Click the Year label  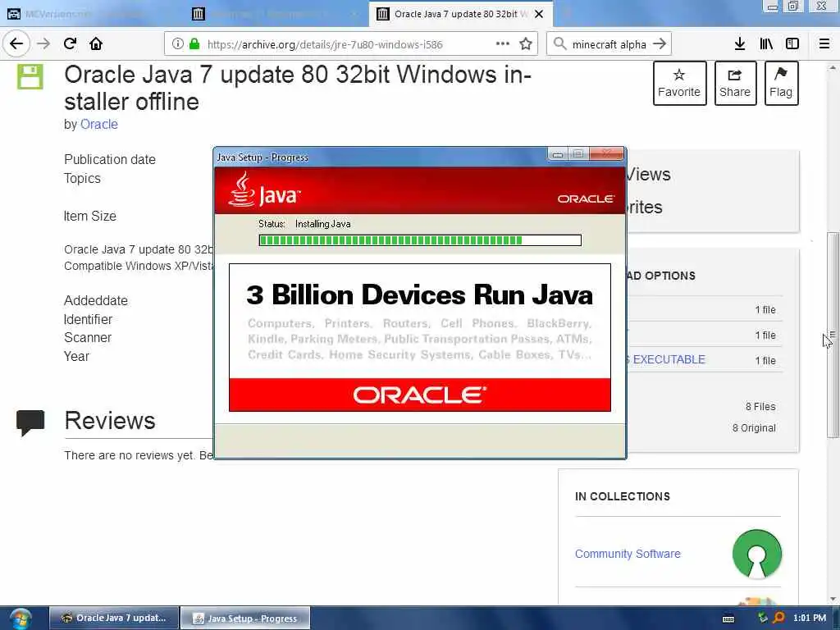coord(76,356)
